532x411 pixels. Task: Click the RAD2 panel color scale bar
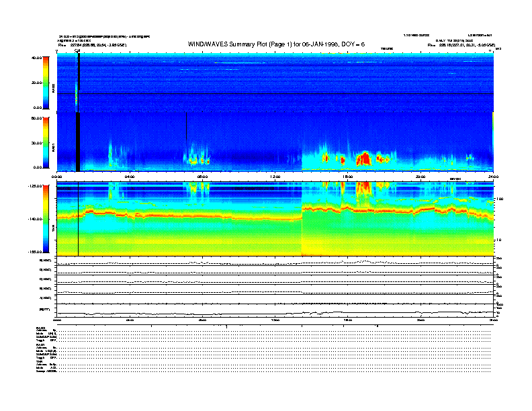(46, 83)
